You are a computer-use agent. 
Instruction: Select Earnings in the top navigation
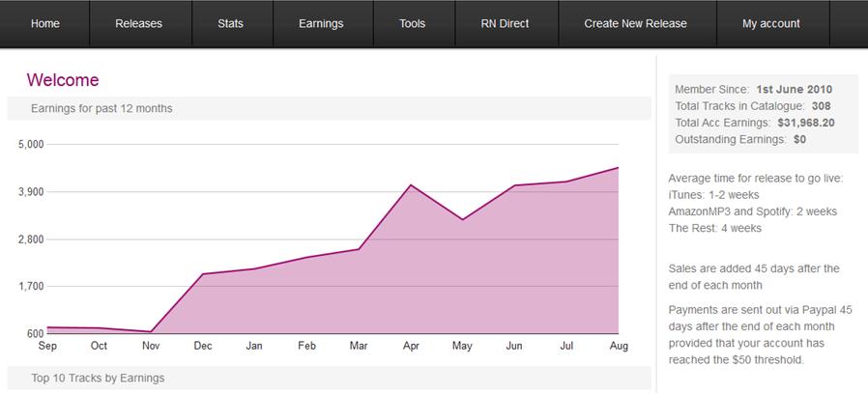click(x=321, y=23)
